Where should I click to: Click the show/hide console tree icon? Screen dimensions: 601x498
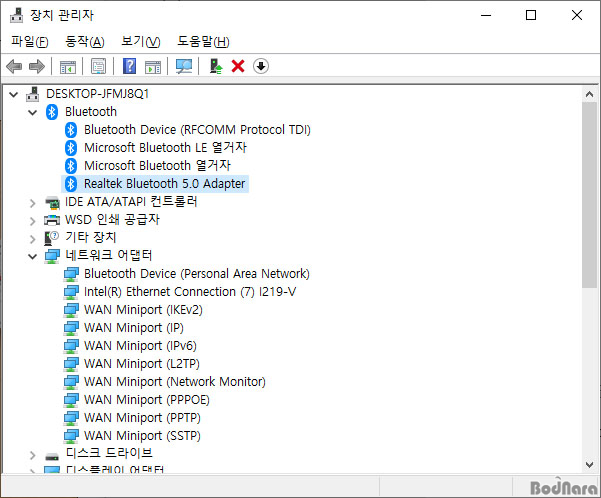(68, 67)
